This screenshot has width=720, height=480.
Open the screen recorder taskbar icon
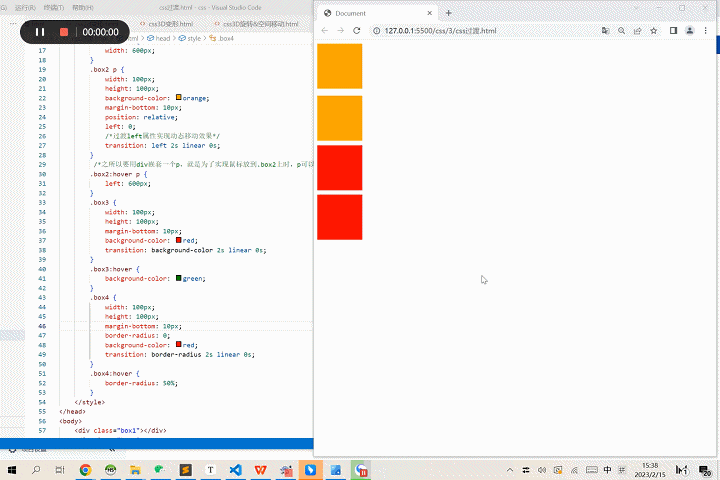tap(361, 470)
